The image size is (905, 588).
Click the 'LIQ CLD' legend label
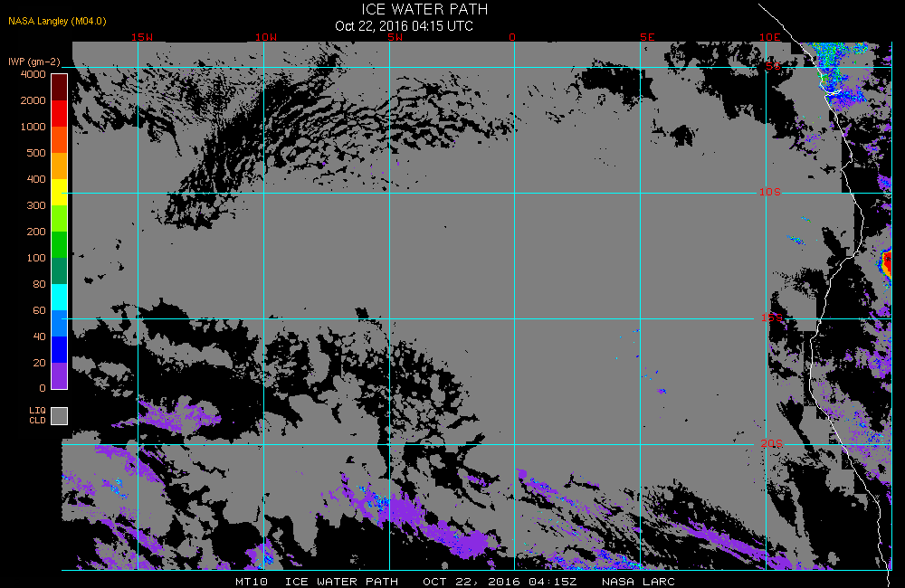[37, 415]
